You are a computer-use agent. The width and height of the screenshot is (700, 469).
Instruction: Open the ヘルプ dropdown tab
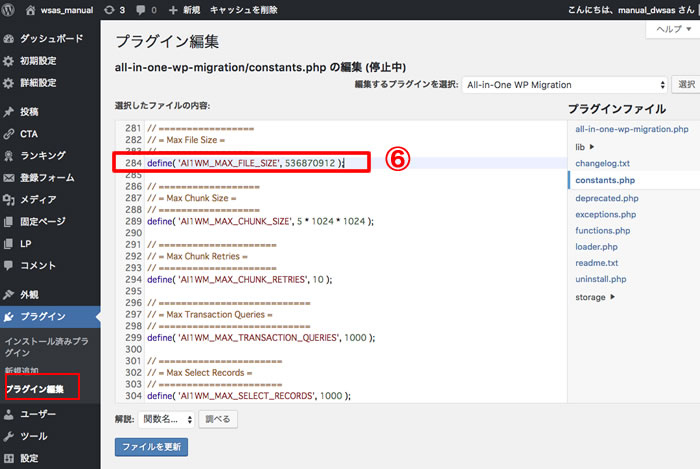click(673, 29)
